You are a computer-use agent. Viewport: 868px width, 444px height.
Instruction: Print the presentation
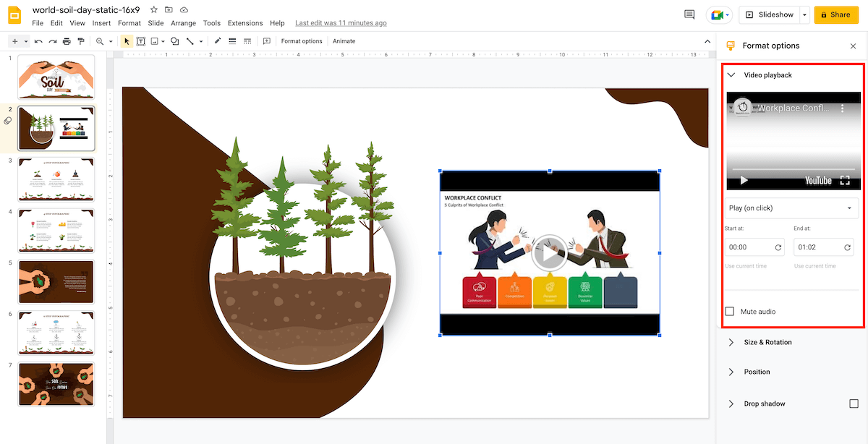click(x=67, y=41)
